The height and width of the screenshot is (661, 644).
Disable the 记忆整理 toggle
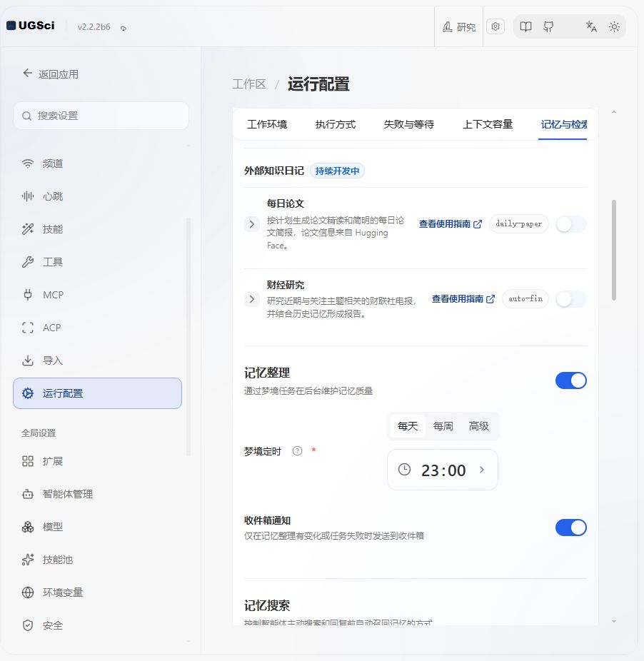point(571,380)
